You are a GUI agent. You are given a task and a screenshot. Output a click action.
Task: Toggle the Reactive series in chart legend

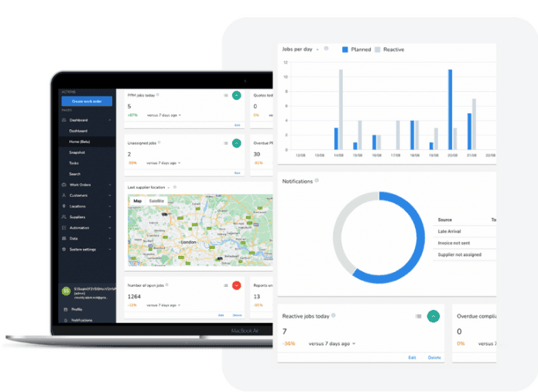[x=390, y=49]
